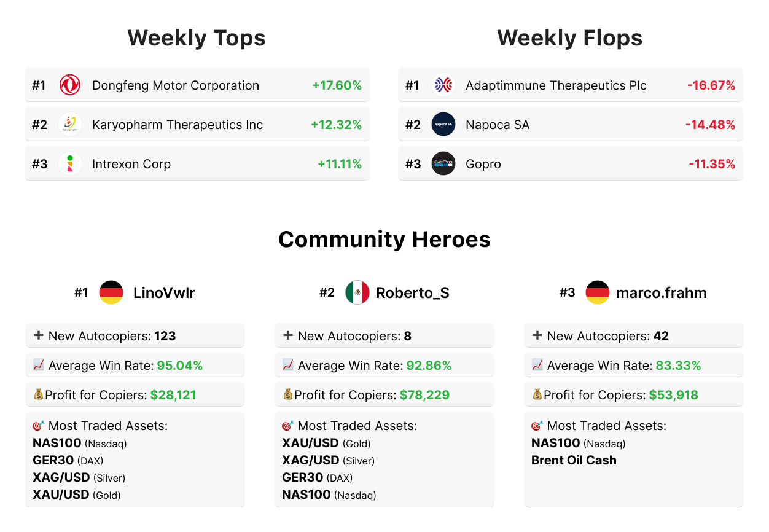The width and height of the screenshot is (769, 532).
Task: Click the chart icon beside LinoVwlr's 95.04% win rate
Action: (x=39, y=365)
